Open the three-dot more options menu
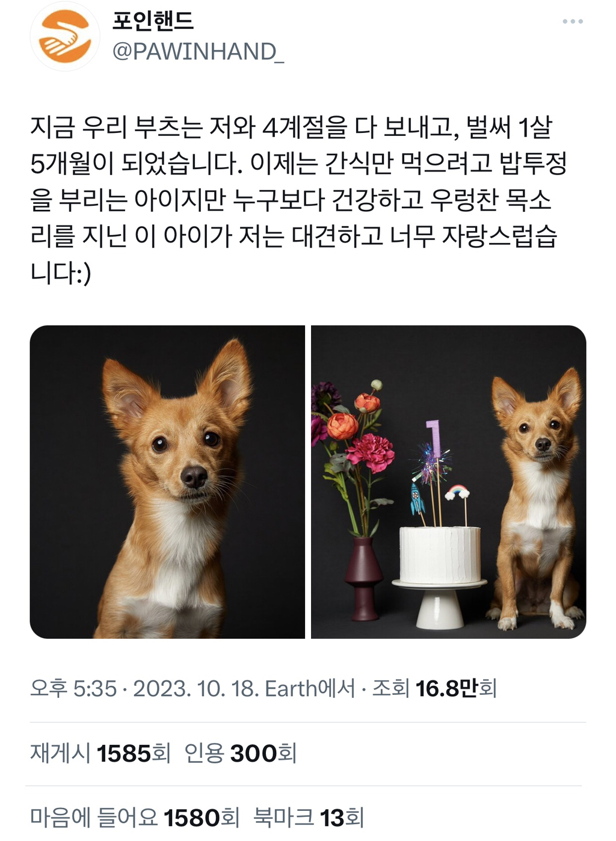This screenshot has height=841, width=616. point(572,22)
